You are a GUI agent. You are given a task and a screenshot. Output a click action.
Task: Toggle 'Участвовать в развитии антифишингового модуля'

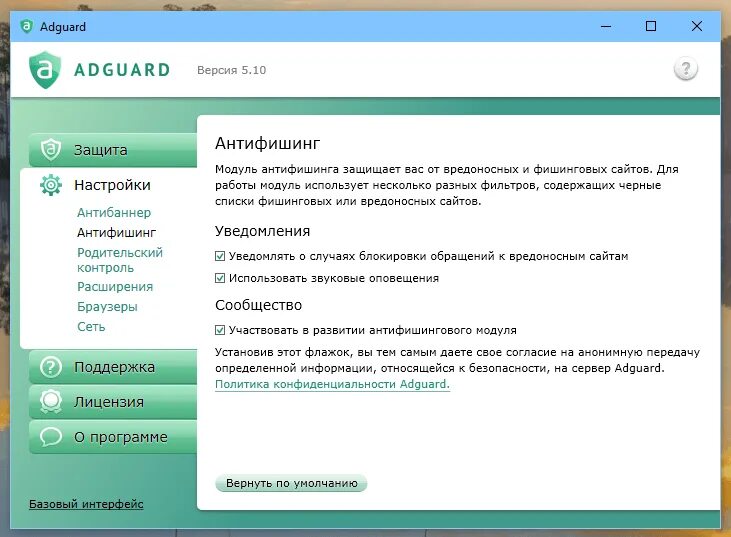(220, 330)
